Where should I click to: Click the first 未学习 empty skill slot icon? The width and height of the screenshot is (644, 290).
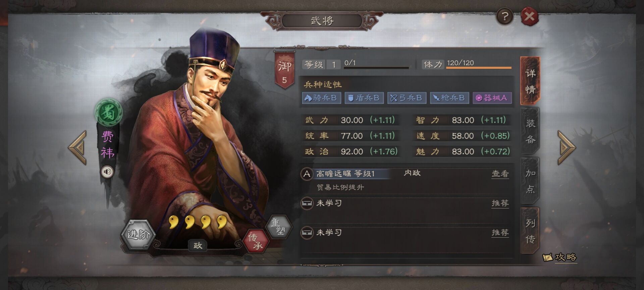click(x=307, y=203)
